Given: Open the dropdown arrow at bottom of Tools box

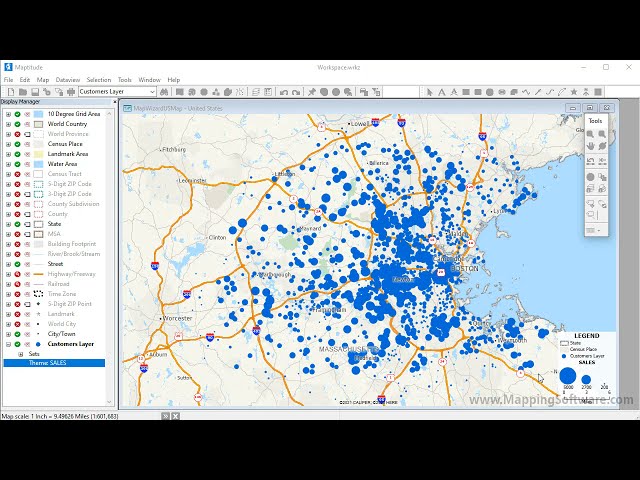Looking at the screenshot, I should (x=599, y=231).
